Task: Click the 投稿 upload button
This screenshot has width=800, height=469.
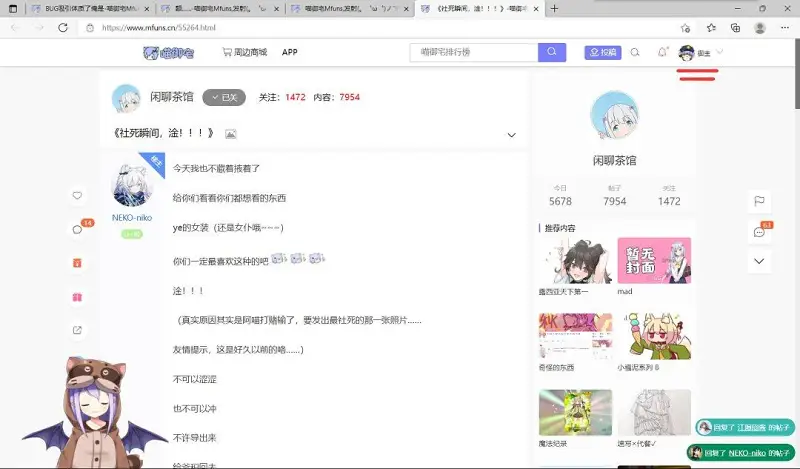Action: point(603,52)
